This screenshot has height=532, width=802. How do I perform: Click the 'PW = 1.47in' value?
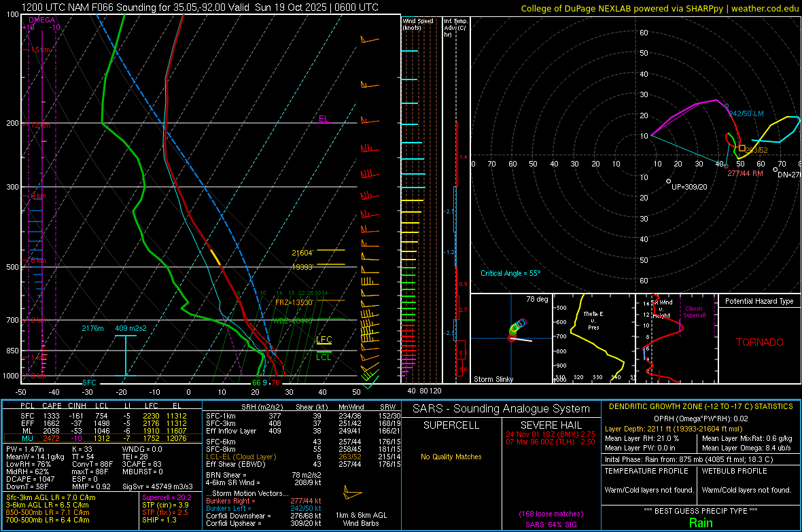(x=24, y=449)
